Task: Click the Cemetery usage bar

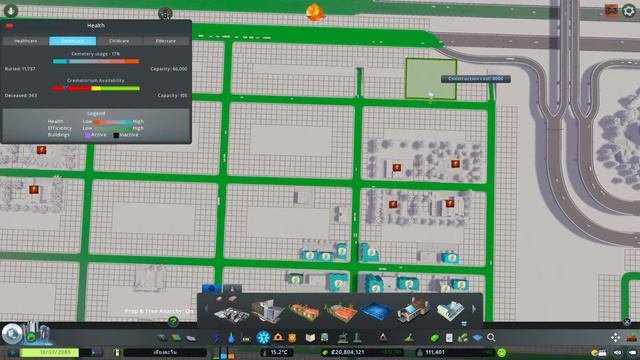Action: pyautogui.click(x=96, y=61)
